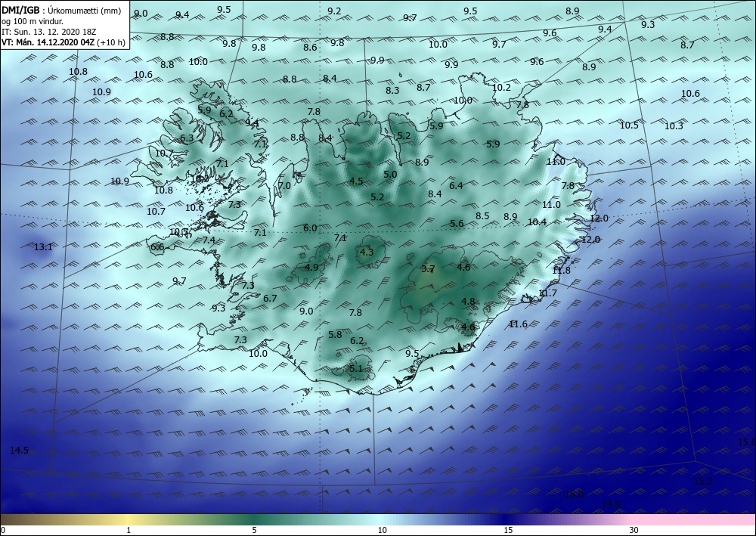Click the 5.1 value near the south coast
Viewport: 756px width, 536px height.
pos(355,369)
